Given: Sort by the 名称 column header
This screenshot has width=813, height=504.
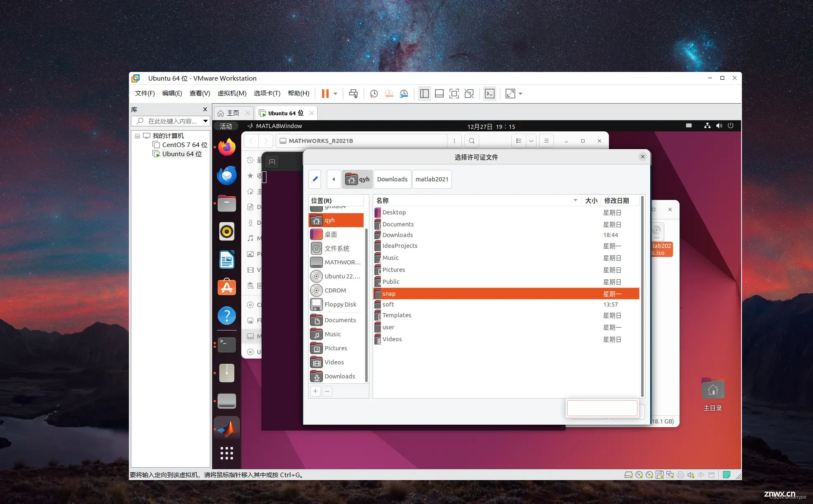Looking at the screenshot, I should point(477,201).
